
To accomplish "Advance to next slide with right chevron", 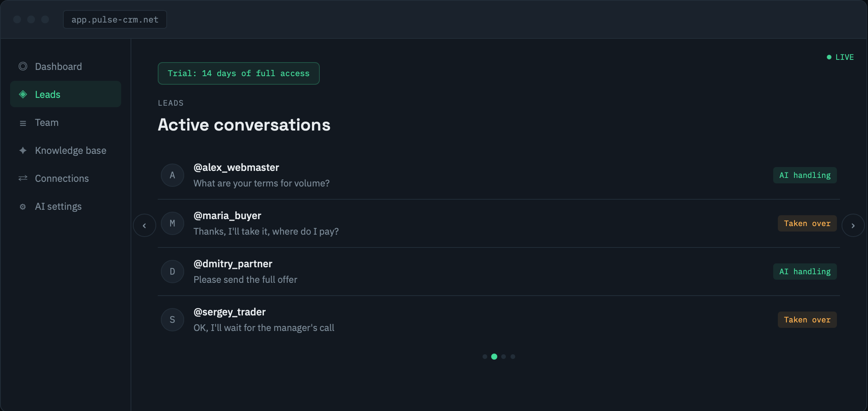I will [x=853, y=225].
